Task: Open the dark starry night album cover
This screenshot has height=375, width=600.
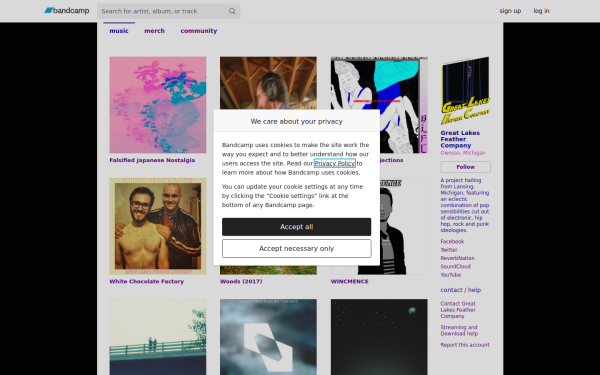Action: click(x=379, y=337)
